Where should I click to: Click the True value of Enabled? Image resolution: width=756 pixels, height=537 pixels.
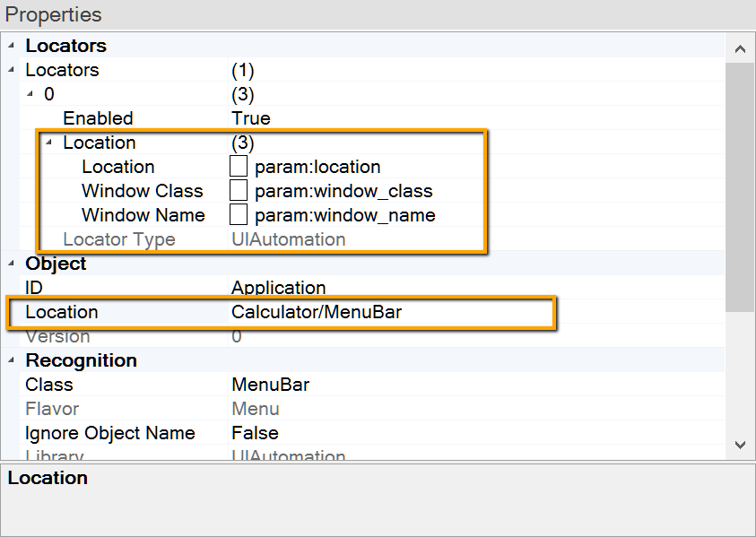[250, 118]
